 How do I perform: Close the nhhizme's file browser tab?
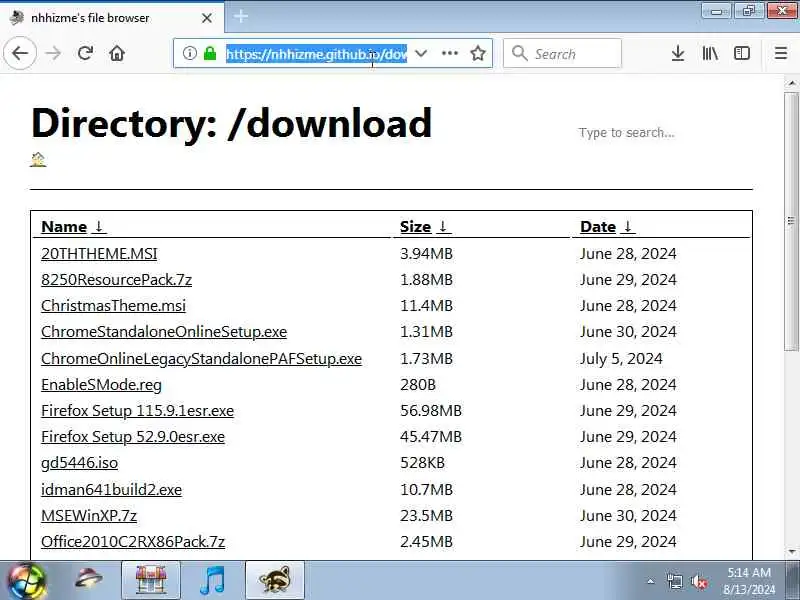[207, 18]
